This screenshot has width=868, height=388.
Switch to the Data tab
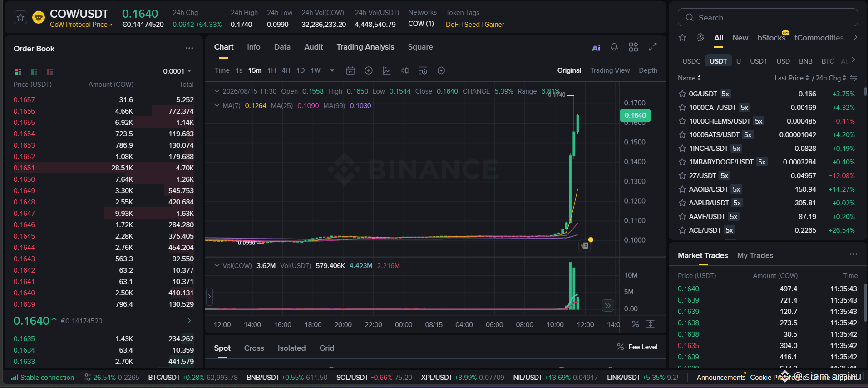(x=282, y=47)
